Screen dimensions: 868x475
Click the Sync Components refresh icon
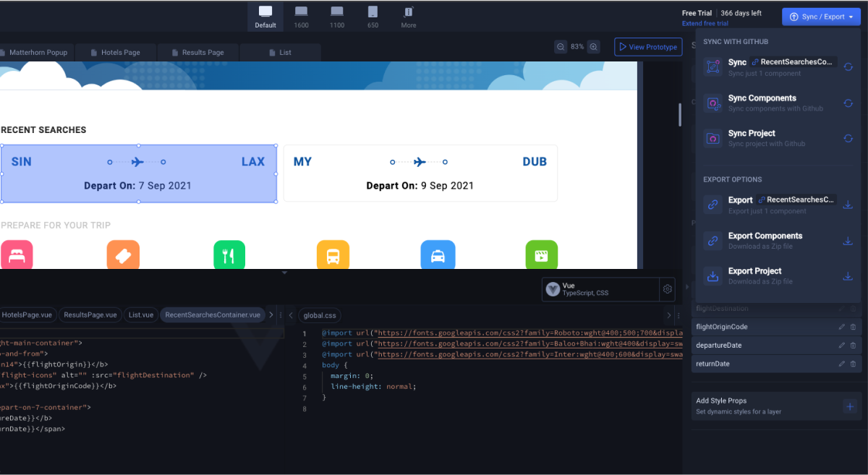[848, 103]
